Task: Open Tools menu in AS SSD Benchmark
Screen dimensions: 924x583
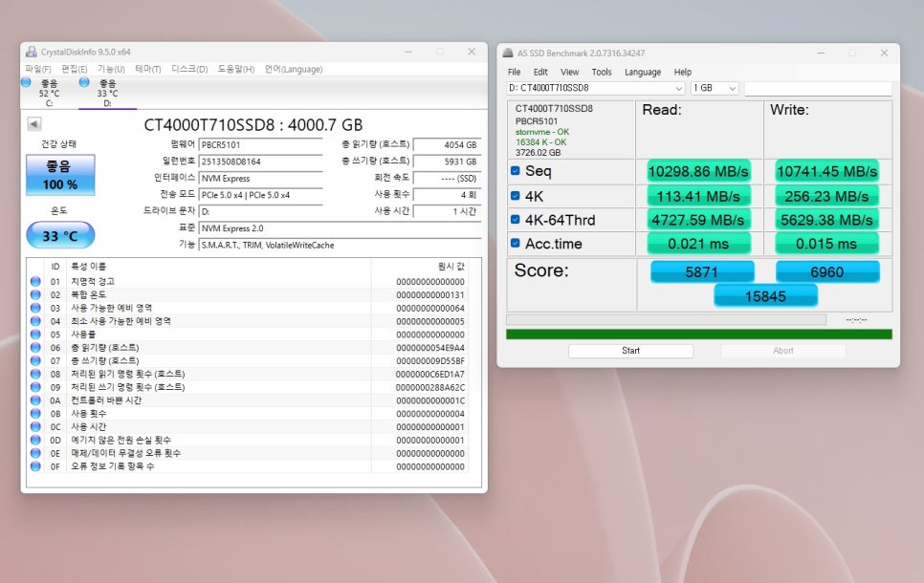Action: (x=602, y=72)
